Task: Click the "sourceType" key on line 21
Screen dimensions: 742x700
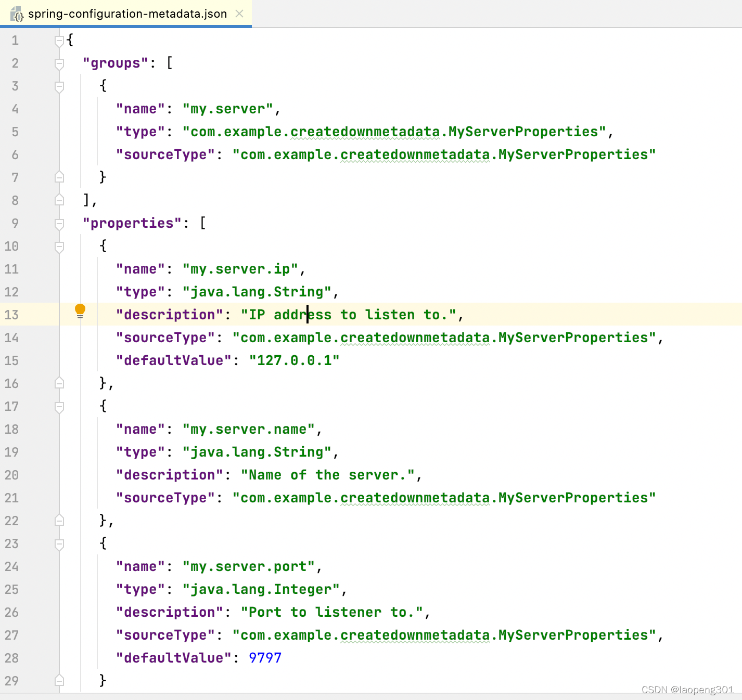Action: 165,498
